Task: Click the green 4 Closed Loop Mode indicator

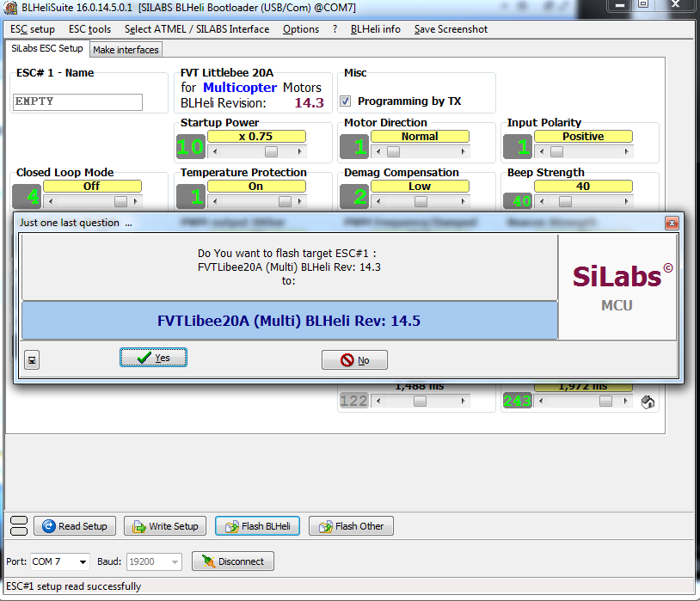Action: [x=27, y=196]
